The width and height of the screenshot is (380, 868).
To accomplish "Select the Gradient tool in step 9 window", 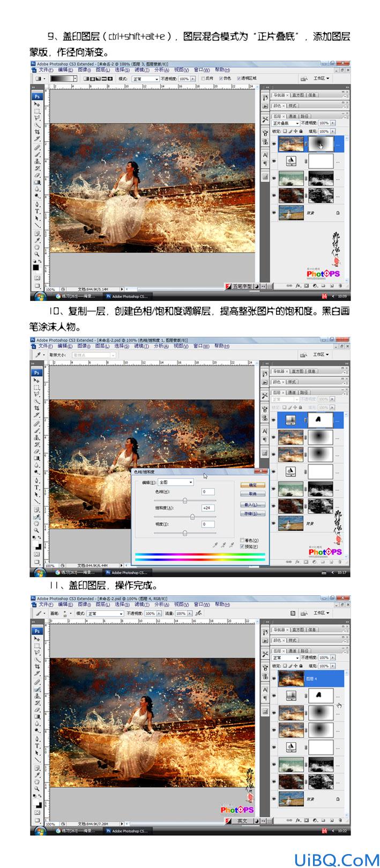I will pyautogui.click(x=36, y=182).
